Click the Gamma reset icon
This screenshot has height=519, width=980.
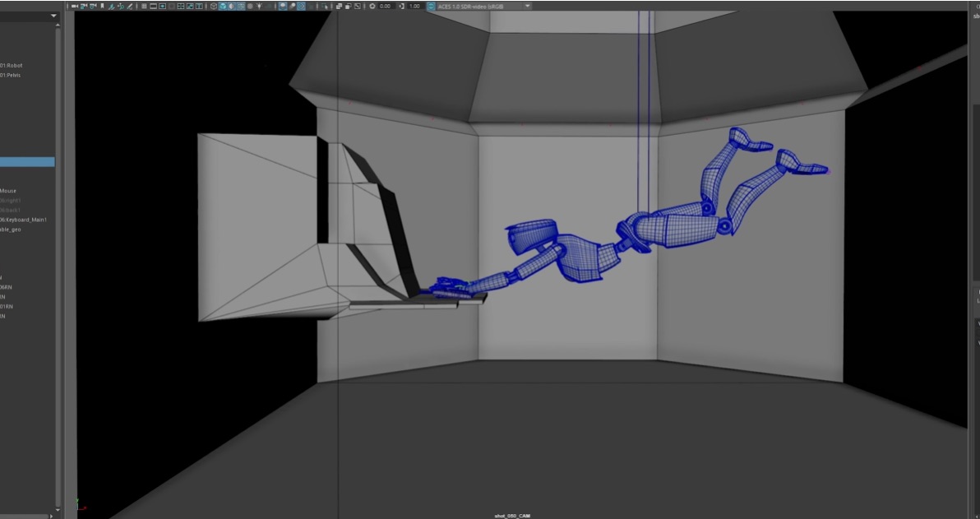coord(402,7)
